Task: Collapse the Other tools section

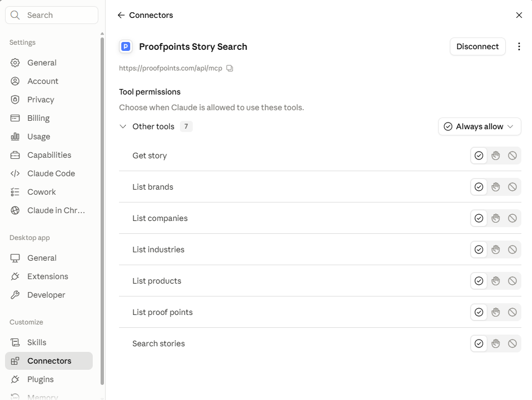Action: 123,126
